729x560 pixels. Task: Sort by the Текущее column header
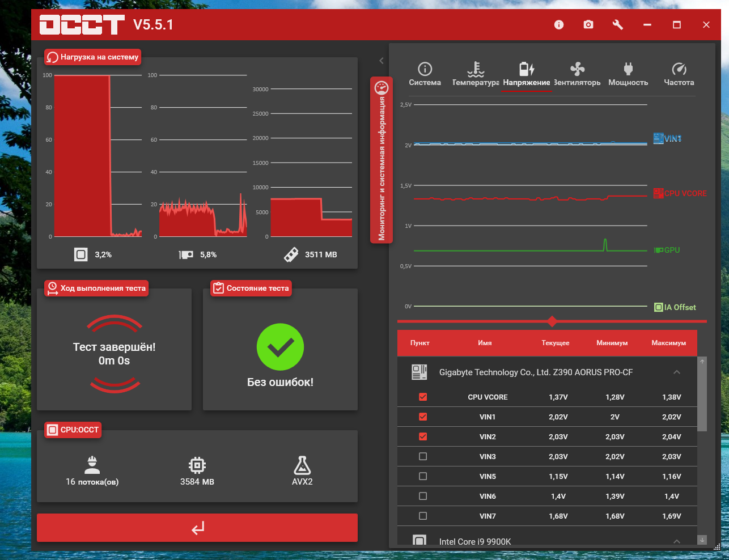(x=556, y=343)
